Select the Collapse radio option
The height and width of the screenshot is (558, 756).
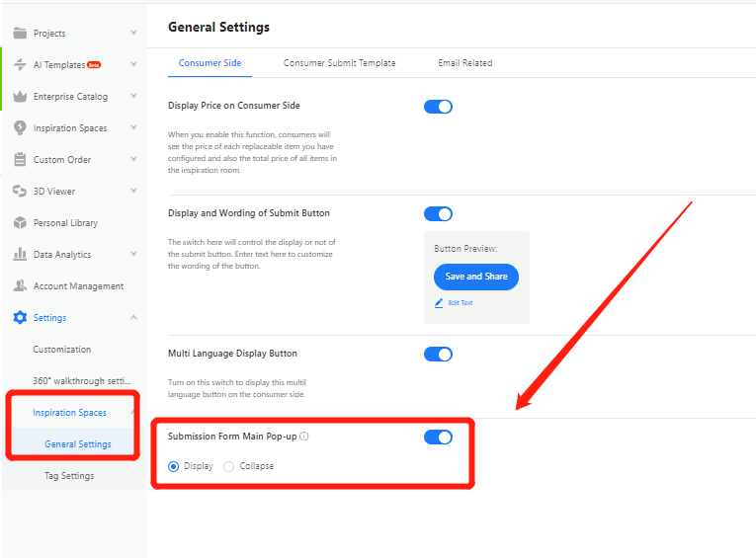point(229,466)
